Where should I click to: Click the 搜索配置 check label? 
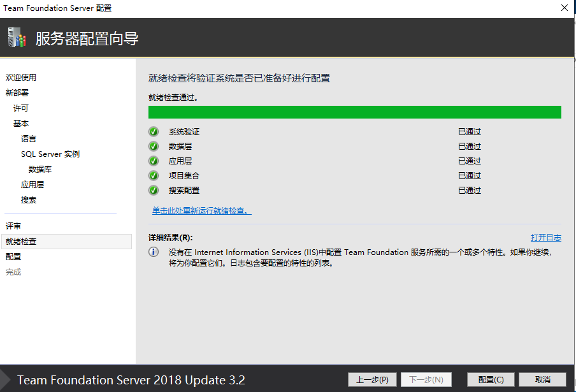point(184,191)
